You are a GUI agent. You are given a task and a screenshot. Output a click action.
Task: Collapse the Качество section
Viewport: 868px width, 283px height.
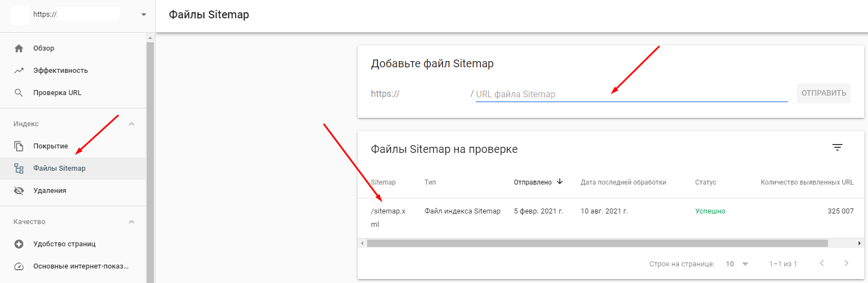tap(132, 222)
